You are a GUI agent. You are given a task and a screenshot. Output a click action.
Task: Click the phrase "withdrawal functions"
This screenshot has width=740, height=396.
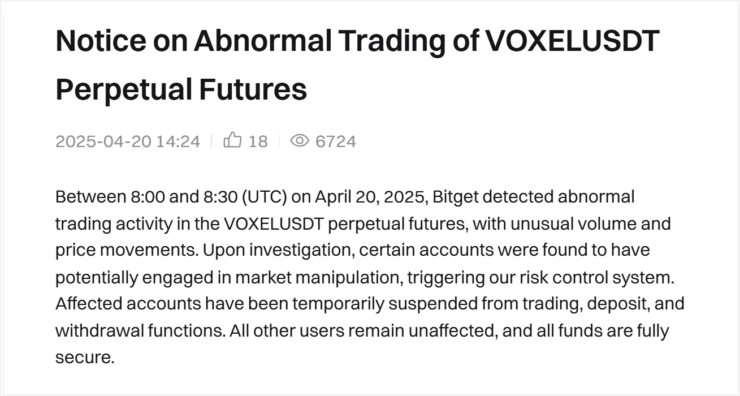pos(140,330)
